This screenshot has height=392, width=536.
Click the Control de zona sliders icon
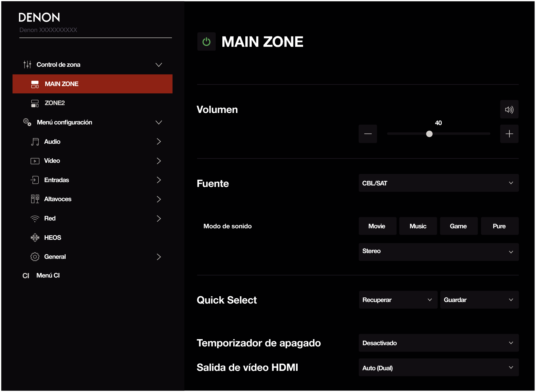point(27,65)
